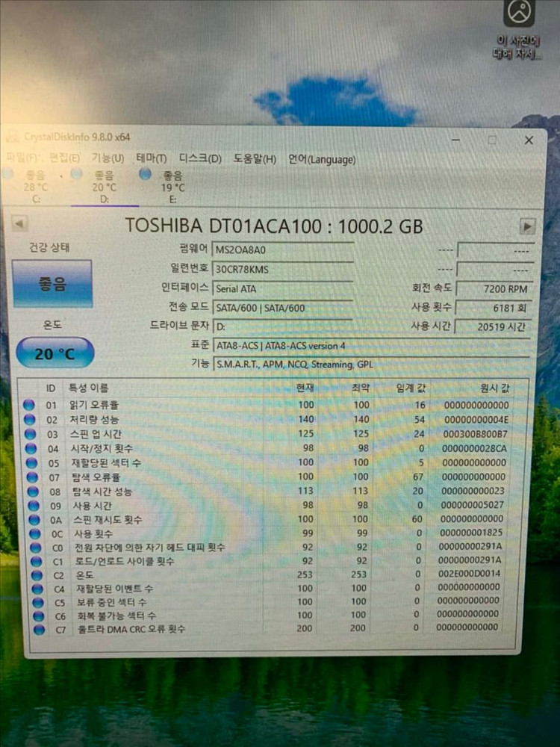The image size is (560, 747).
Task: Click status dot of row 04 시작/정지 횟수
Action: tap(31, 448)
